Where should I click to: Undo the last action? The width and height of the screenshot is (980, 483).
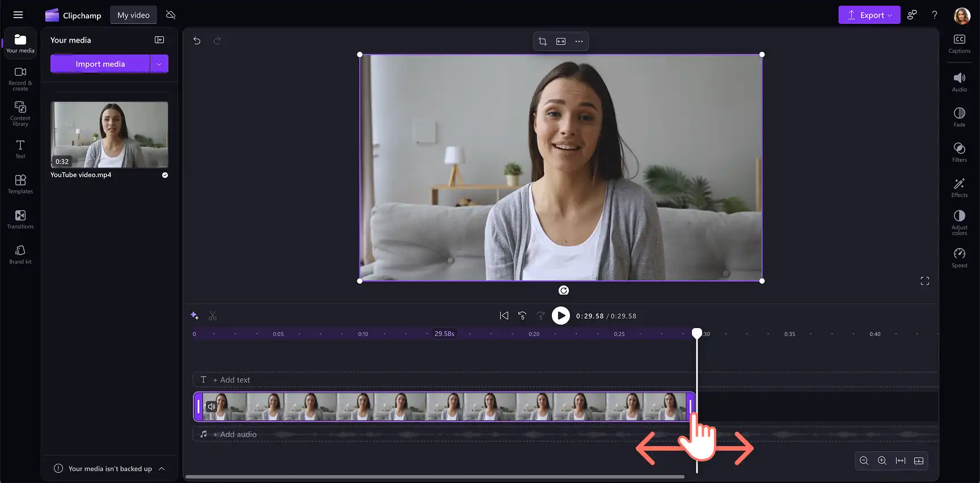click(197, 40)
